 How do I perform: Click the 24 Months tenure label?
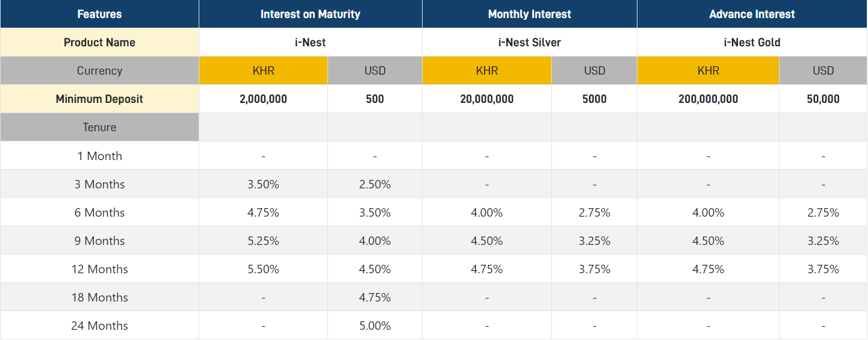pyautogui.click(x=99, y=326)
